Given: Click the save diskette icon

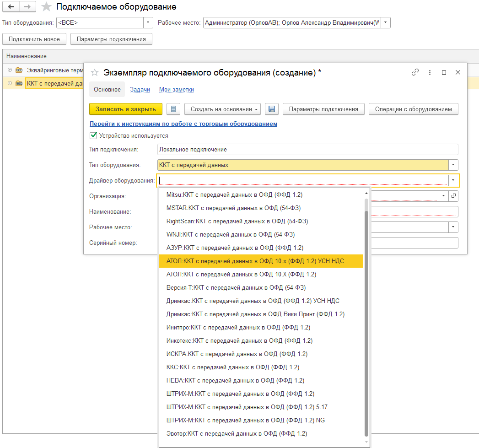Looking at the screenshot, I should pos(271,109).
